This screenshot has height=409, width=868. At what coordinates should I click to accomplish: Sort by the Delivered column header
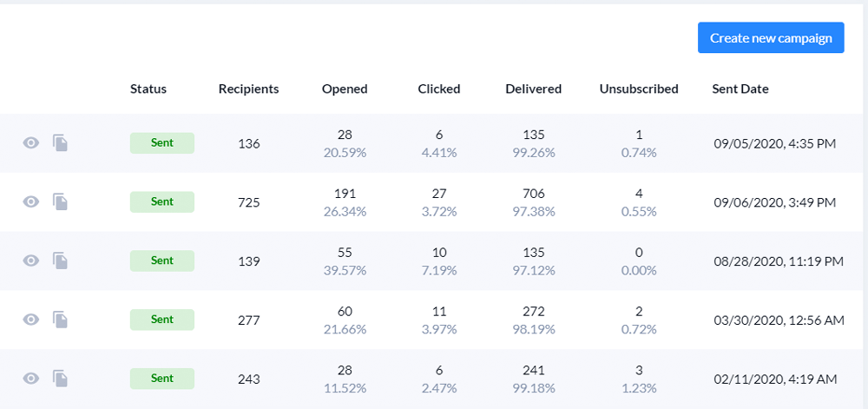tap(534, 89)
